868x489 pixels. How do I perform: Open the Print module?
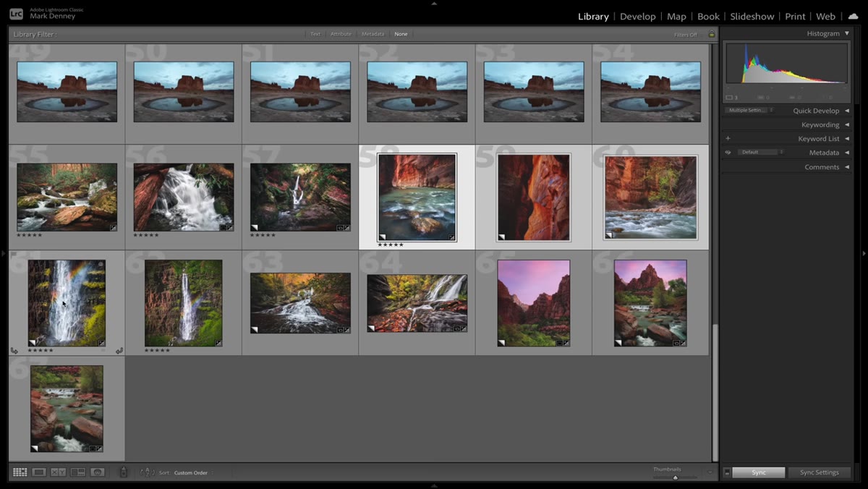tap(795, 16)
